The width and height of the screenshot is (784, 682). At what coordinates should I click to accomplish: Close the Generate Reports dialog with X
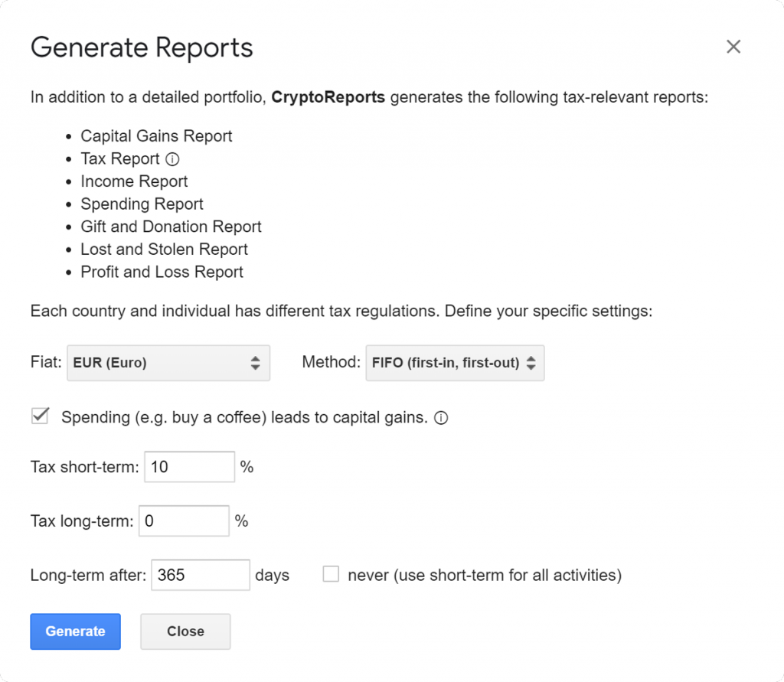click(x=733, y=47)
